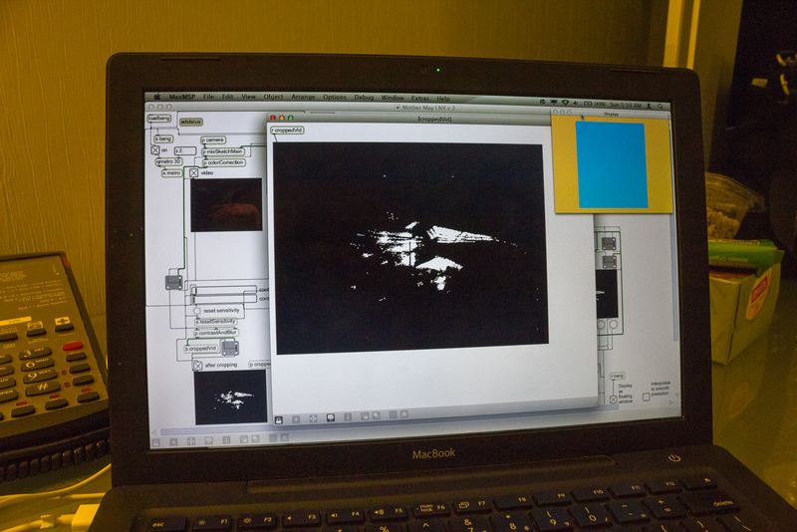The image size is (797, 532).
Task: Toggle the 'video' checkbox
Action: point(193,172)
